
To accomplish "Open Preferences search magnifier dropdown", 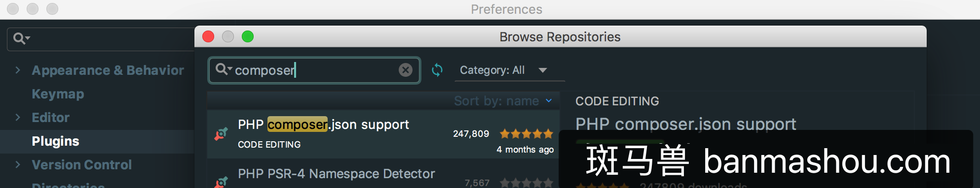I will [22, 38].
